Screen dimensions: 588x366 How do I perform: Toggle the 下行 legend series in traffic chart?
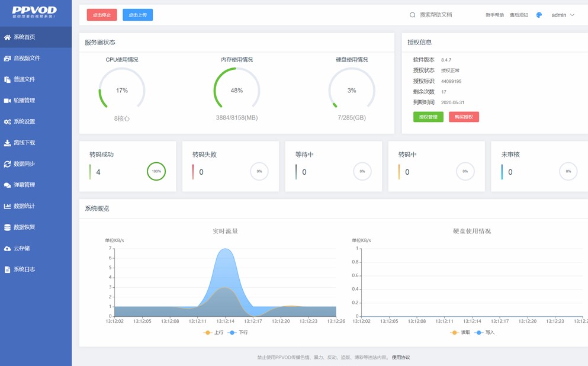coord(238,333)
